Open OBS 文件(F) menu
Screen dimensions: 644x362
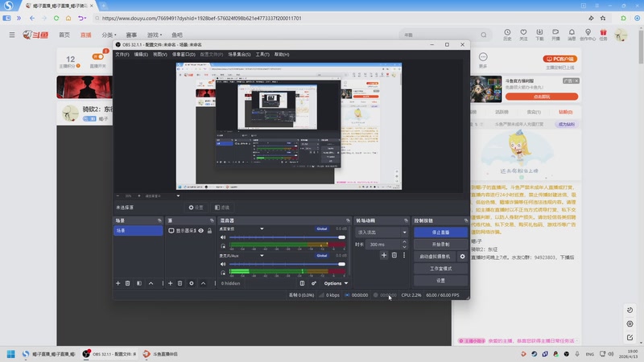(122, 54)
